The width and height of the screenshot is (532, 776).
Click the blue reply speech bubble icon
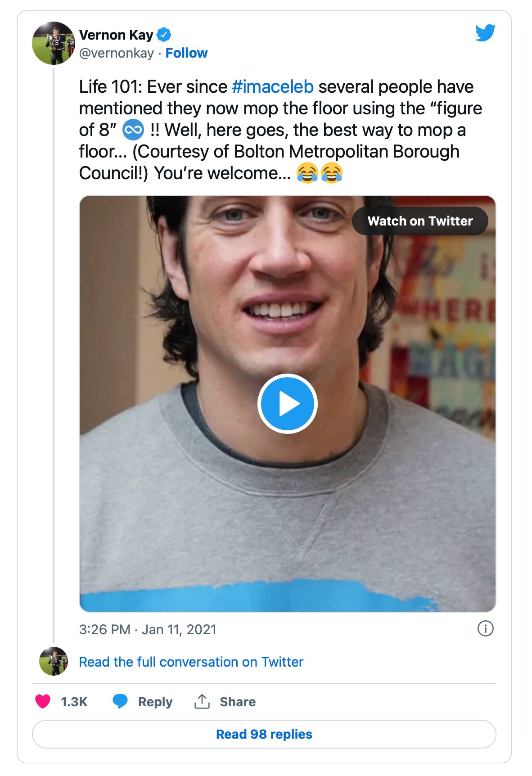point(120,701)
